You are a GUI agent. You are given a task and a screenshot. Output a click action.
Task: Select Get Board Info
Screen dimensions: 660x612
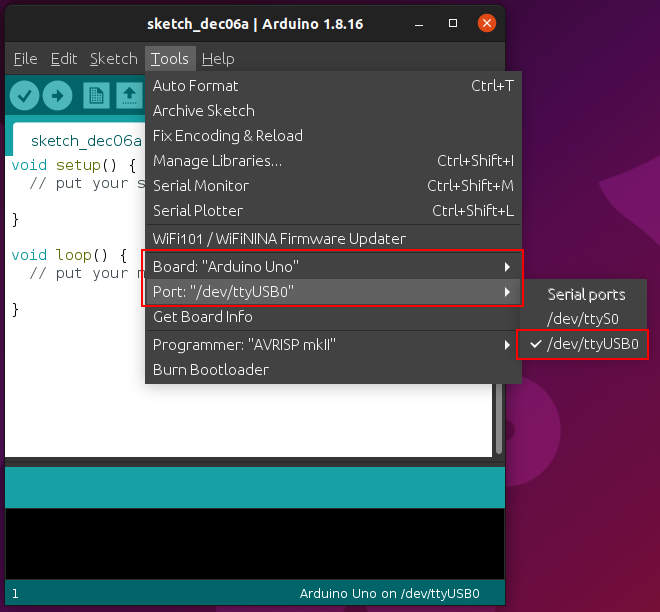coord(333,317)
